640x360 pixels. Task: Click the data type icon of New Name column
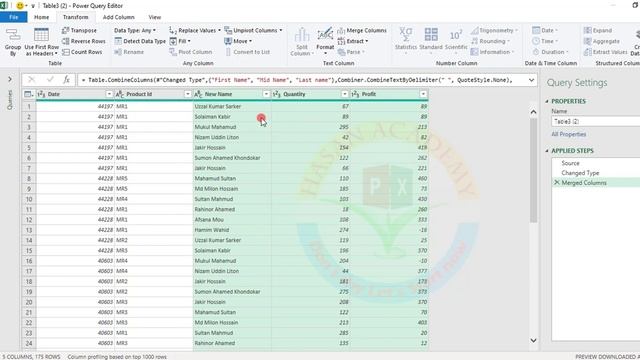pyautogui.click(x=198, y=94)
